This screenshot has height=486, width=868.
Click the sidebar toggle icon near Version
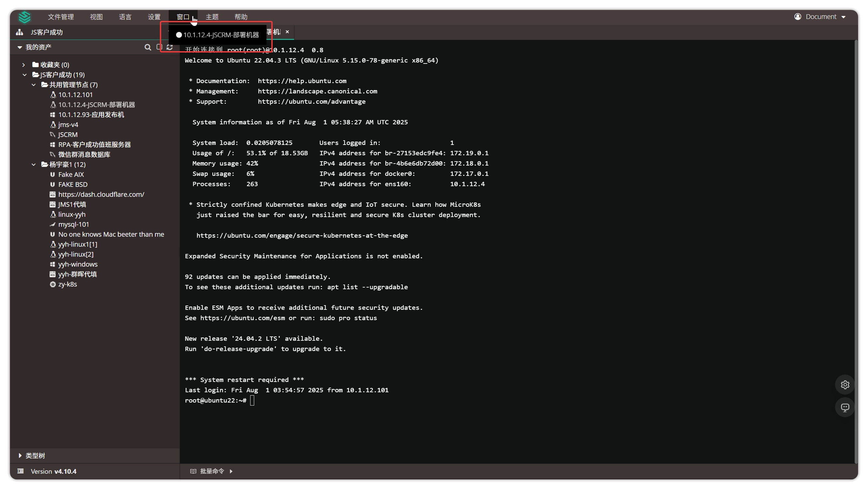[21, 471]
